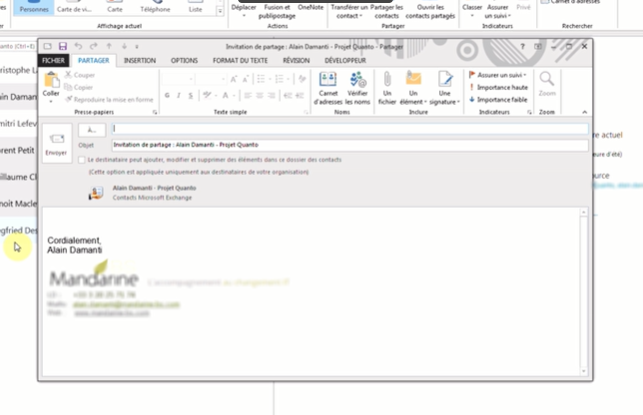
Task: Attach a file with Un fichier
Action: click(387, 88)
